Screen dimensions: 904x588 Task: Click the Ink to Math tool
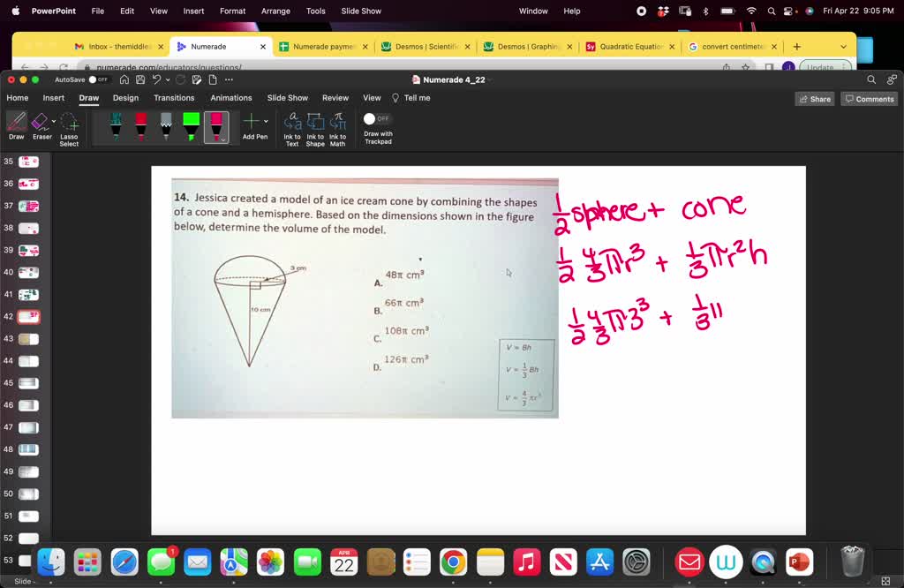(337, 131)
